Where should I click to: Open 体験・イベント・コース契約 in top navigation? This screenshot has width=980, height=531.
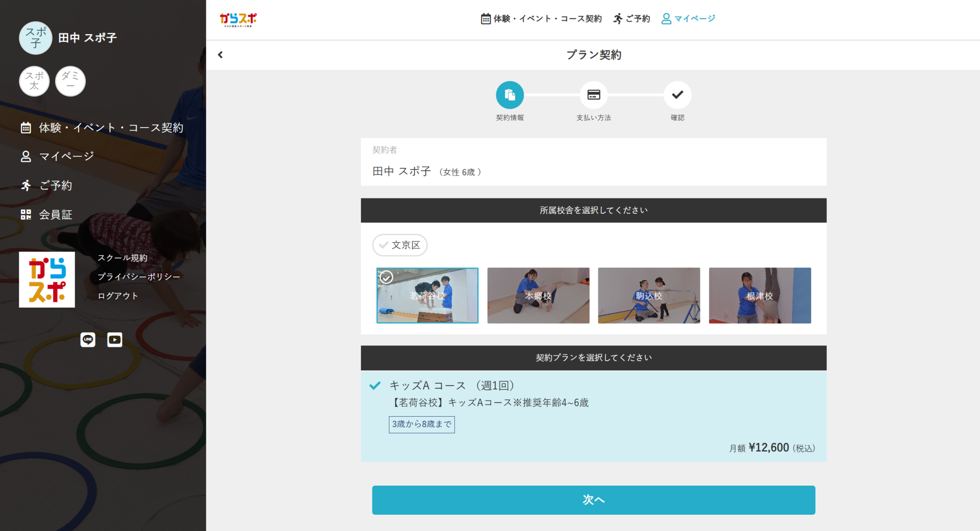[542, 19]
